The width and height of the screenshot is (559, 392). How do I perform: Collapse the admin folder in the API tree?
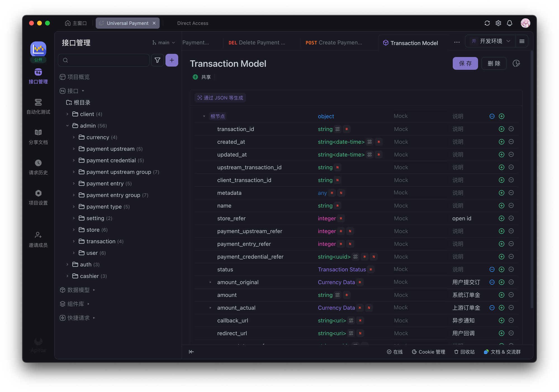[x=67, y=126]
